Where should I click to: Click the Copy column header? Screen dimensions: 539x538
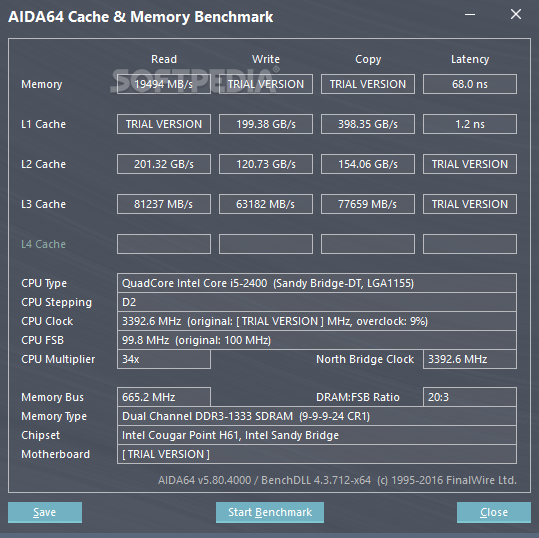pos(368,59)
